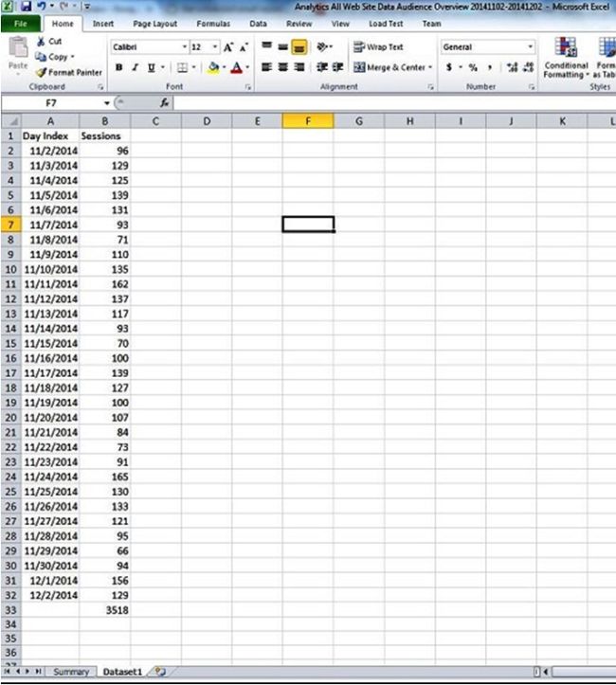Click inside the formula bar input
616x685 pixels.
[394, 103]
